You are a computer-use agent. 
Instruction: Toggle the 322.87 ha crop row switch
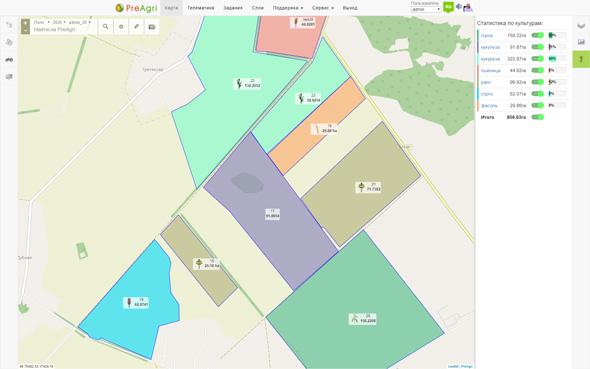click(x=537, y=59)
